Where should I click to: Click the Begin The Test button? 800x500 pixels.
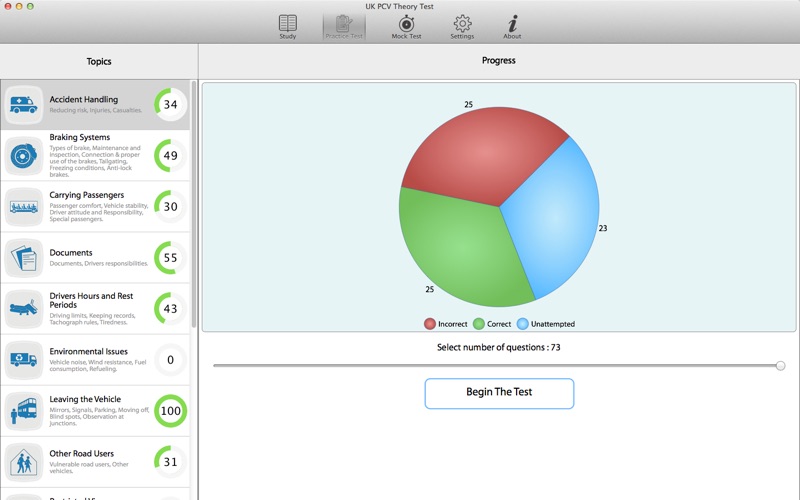pyautogui.click(x=499, y=393)
